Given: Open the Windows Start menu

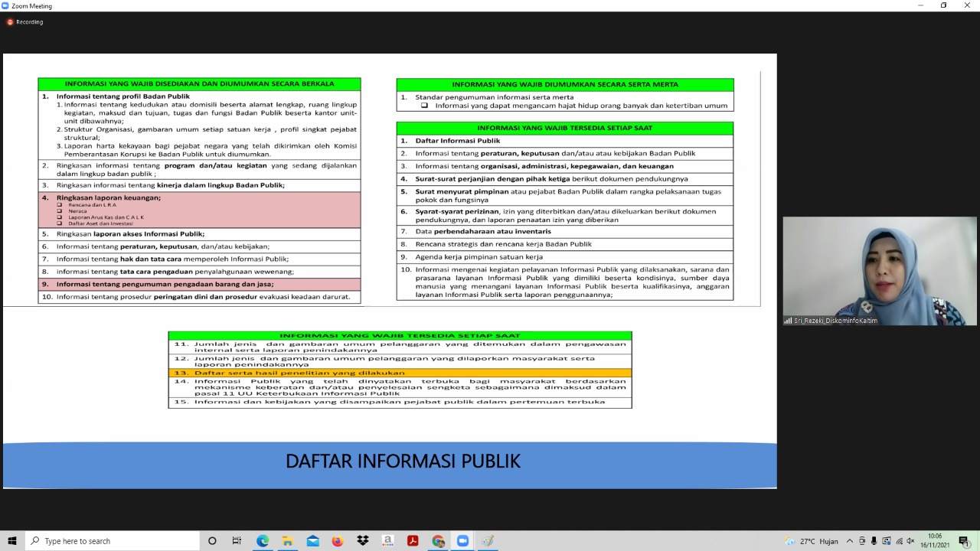Looking at the screenshot, I should coord(12,541).
